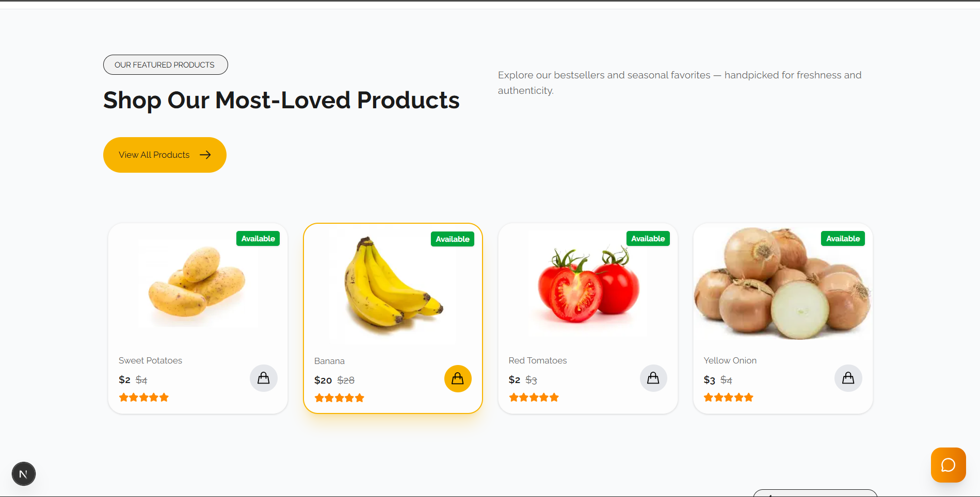Viewport: 980px width, 497px height.
Task: Click the arrow in View All Products
Action: 205,155
